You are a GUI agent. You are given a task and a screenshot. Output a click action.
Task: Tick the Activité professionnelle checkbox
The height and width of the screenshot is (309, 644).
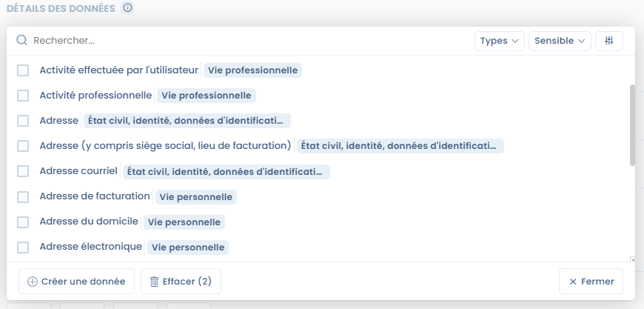click(23, 96)
